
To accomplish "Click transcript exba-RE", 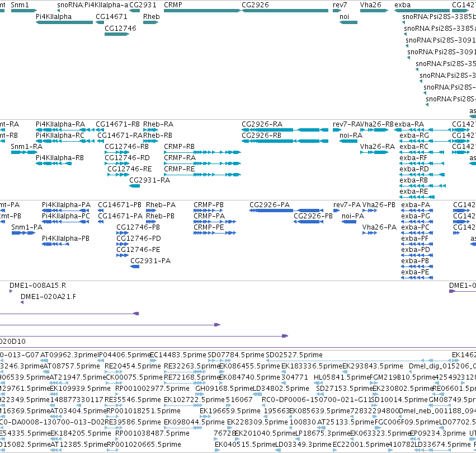I will 414,192.
